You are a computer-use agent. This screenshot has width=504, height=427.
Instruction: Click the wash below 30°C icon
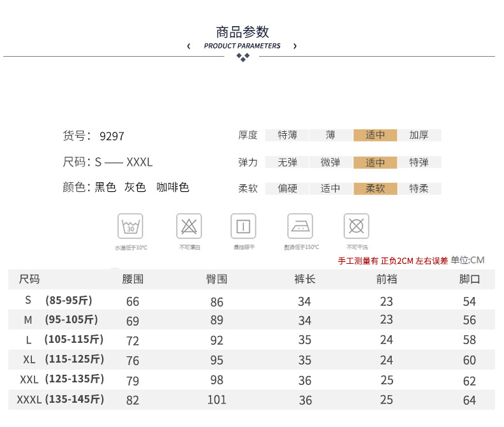pos(130,226)
